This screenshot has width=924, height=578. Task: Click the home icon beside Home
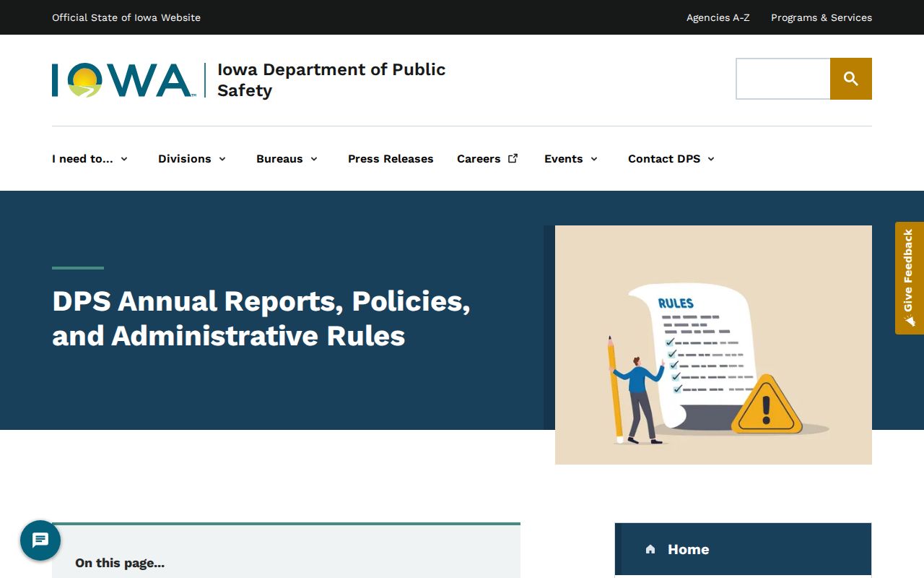[650, 549]
